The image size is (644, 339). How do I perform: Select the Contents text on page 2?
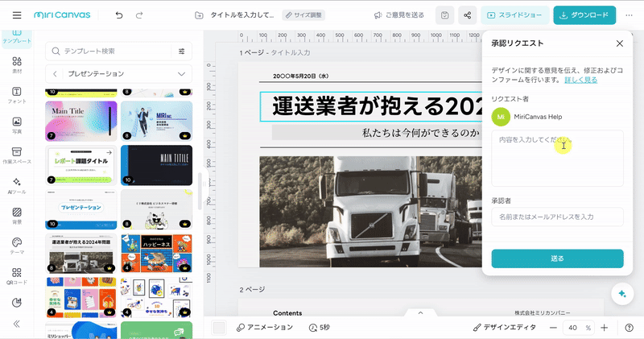[x=287, y=313]
